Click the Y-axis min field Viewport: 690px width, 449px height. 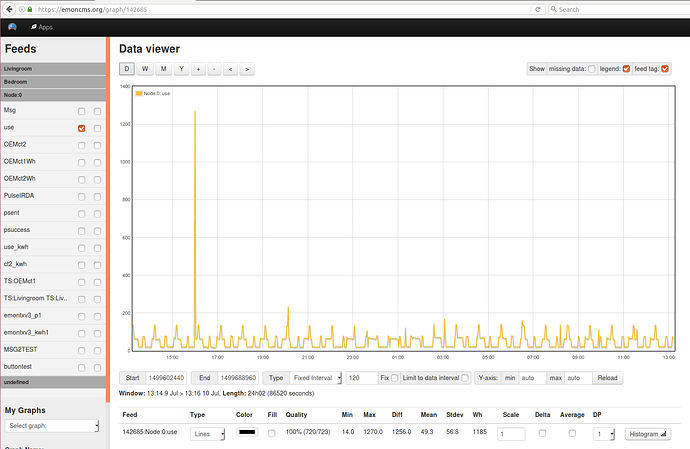click(x=532, y=378)
